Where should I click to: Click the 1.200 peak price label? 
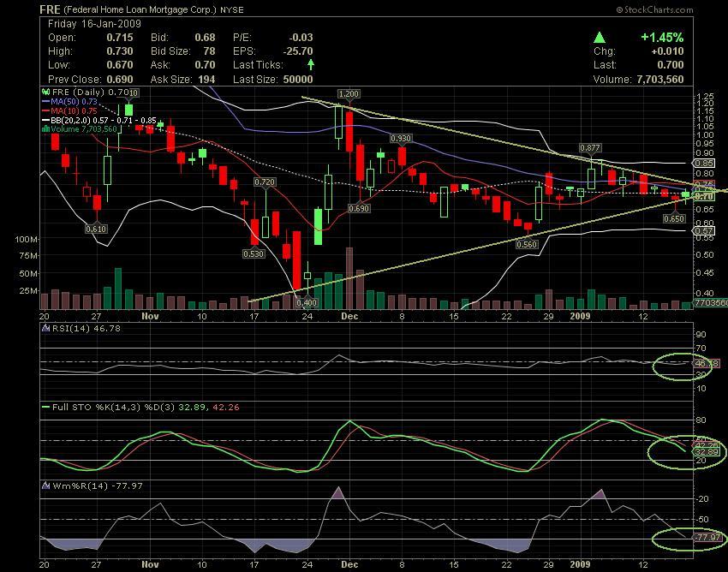349,94
